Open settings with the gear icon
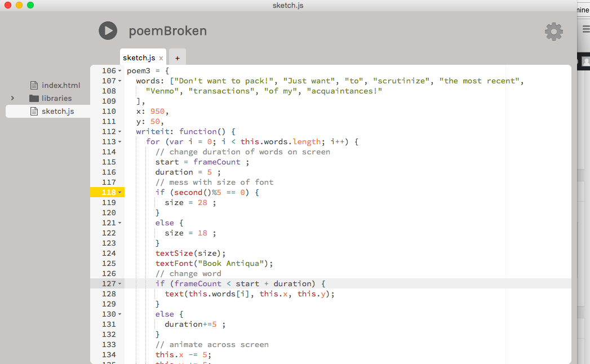This screenshot has width=590, height=364. coord(553,32)
